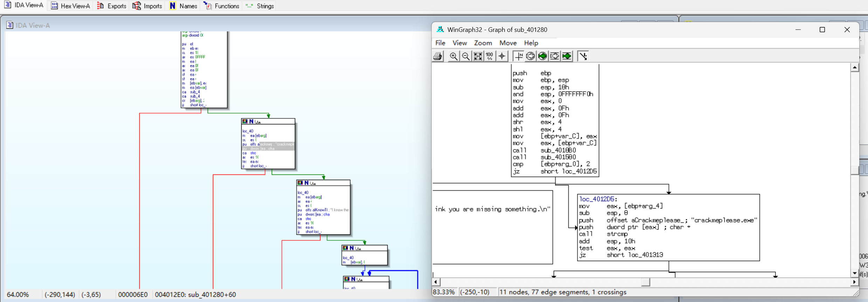Click the '(-250,-10)' coordinates in the status bar
Screen dimensions: 868x302
click(x=474, y=292)
